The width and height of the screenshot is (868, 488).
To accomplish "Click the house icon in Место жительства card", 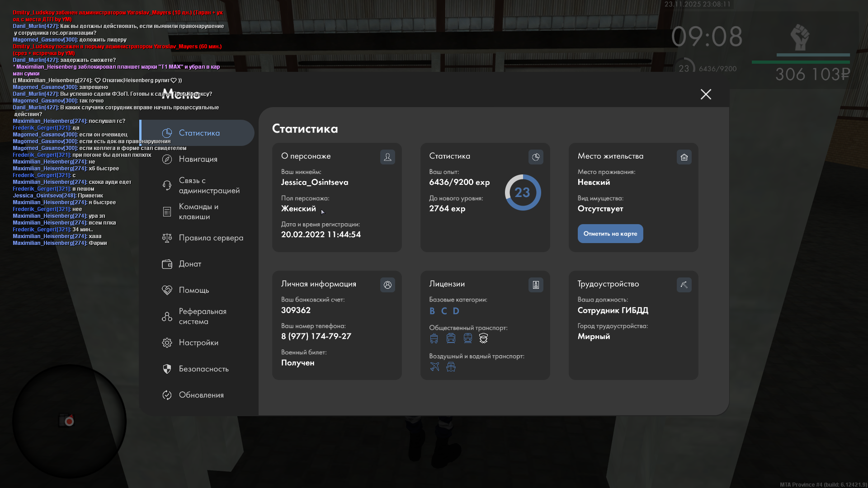I will pos(684,157).
